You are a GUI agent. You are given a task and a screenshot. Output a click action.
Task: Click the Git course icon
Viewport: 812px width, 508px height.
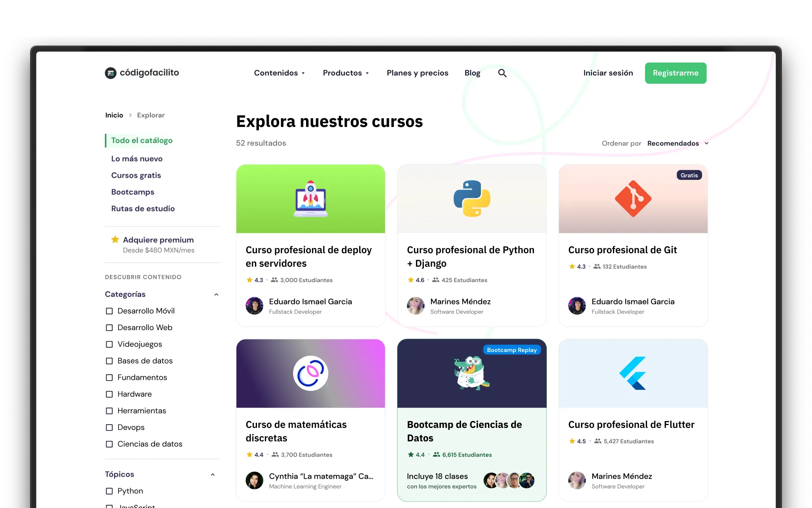[x=632, y=198]
